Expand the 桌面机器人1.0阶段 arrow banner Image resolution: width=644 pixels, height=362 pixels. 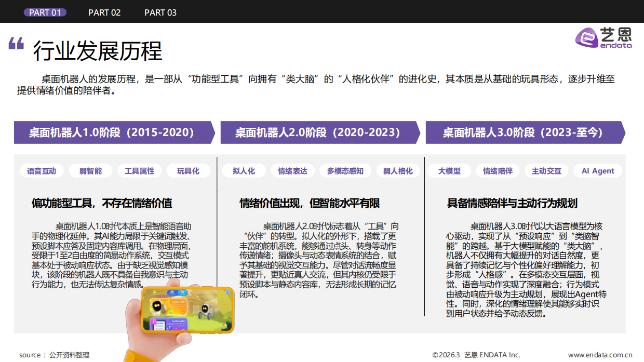coord(111,133)
